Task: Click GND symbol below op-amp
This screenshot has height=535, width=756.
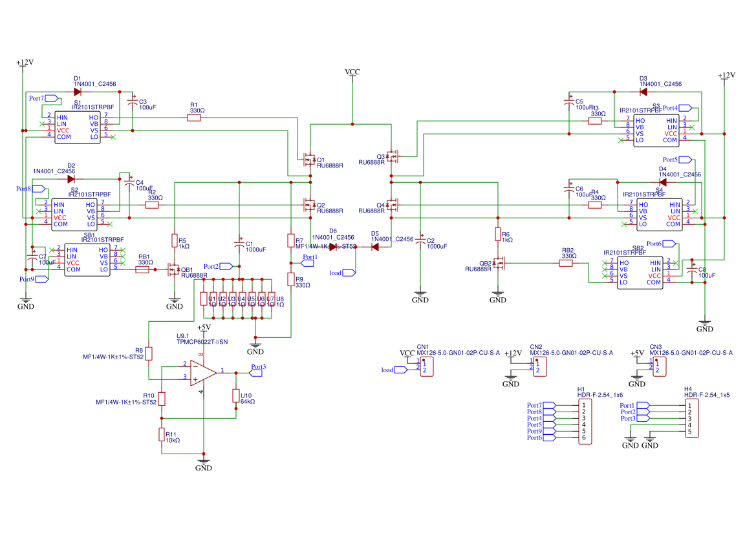Action: 204,465
